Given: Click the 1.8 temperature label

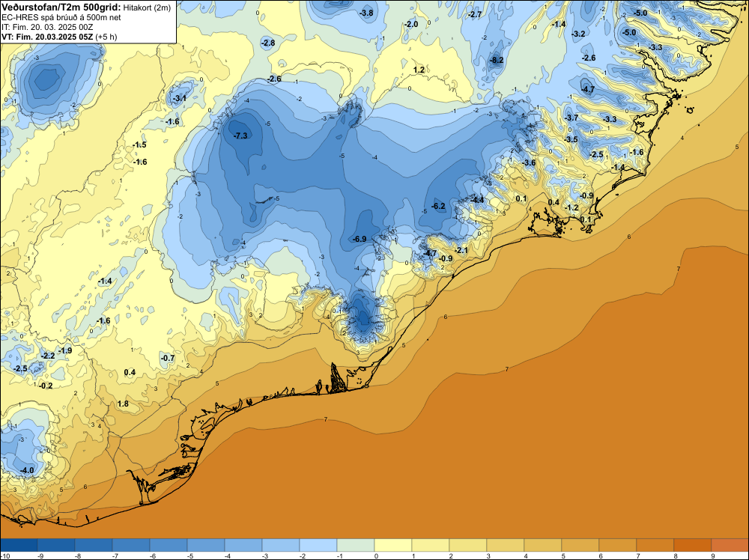Looking at the screenshot, I should point(123,404).
